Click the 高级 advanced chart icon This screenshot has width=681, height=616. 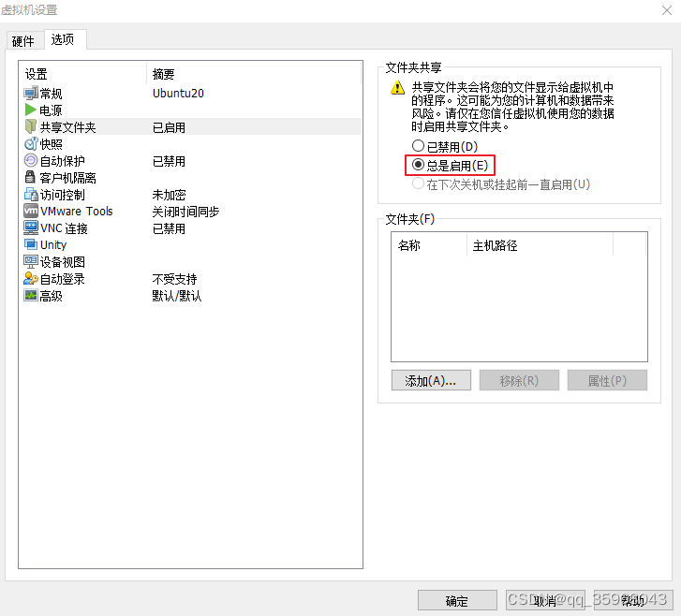point(31,295)
